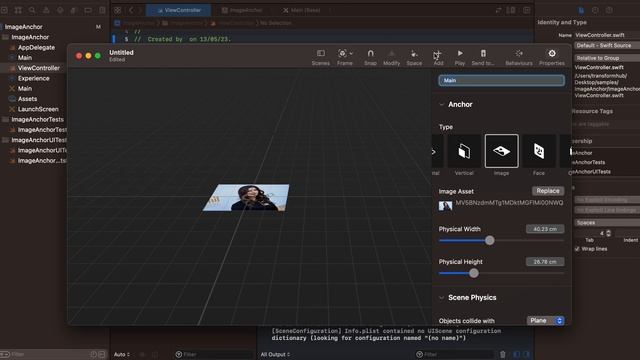
Task: Click the tab width stepper
Action: (609, 233)
